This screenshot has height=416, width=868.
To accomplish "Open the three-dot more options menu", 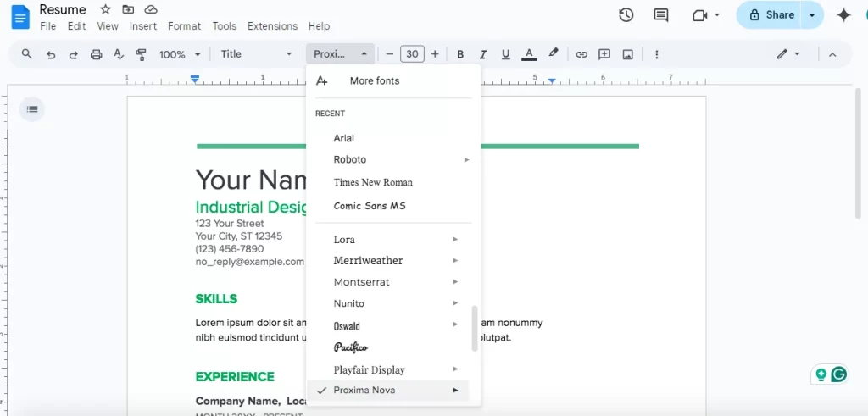I will click(657, 54).
